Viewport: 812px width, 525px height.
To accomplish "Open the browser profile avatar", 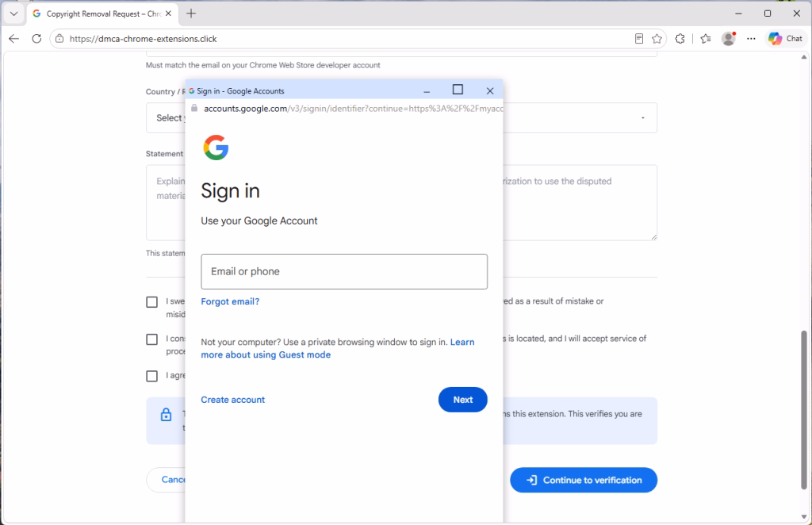I will click(x=729, y=39).
